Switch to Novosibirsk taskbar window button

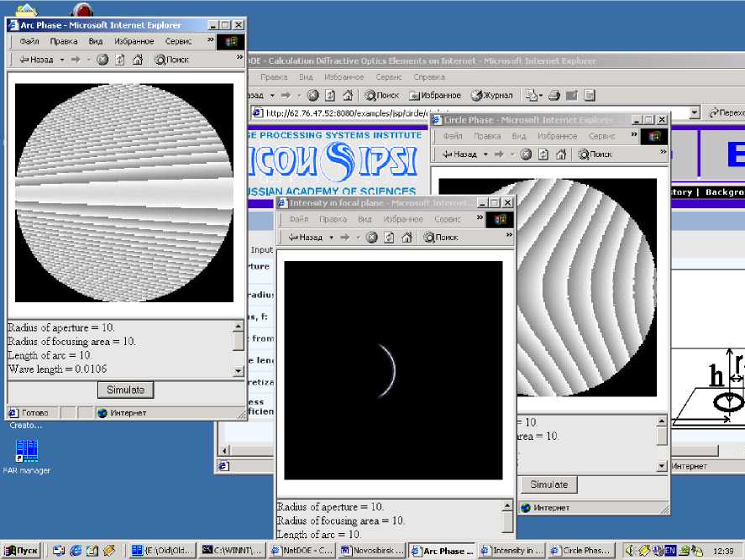[372, 551]
